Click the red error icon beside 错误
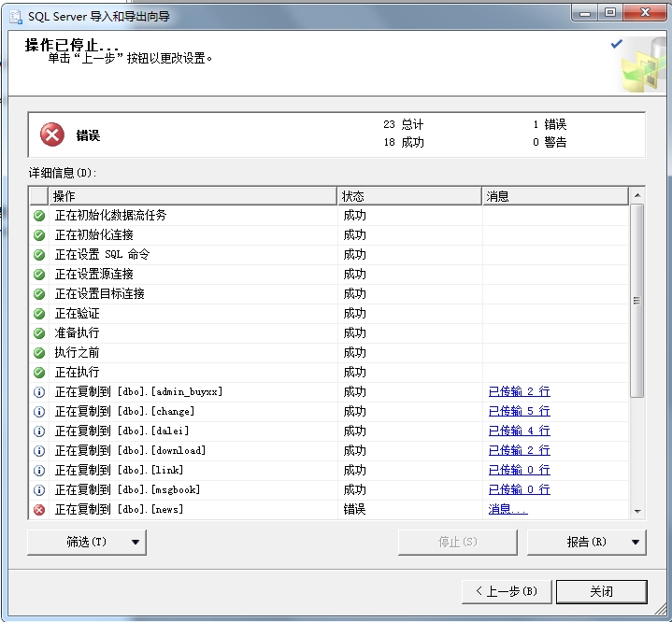Image resolution: width=672 pixels, height=622 pixels. pos(52,135)
